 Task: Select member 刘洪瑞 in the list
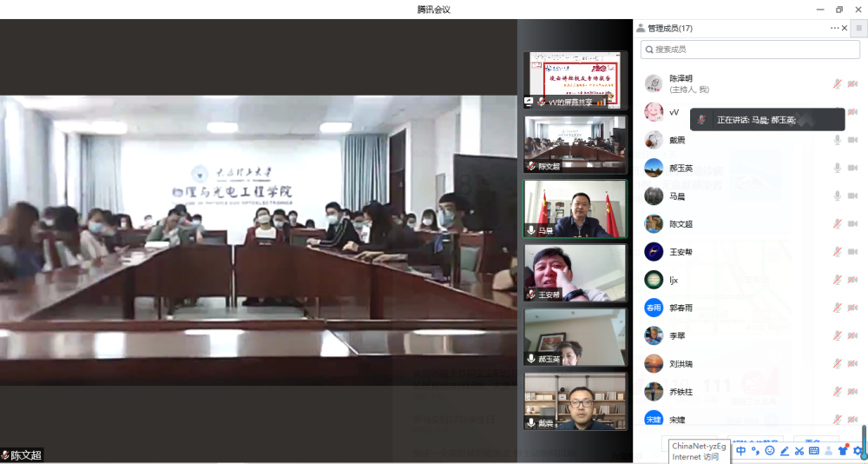[681, 364]
